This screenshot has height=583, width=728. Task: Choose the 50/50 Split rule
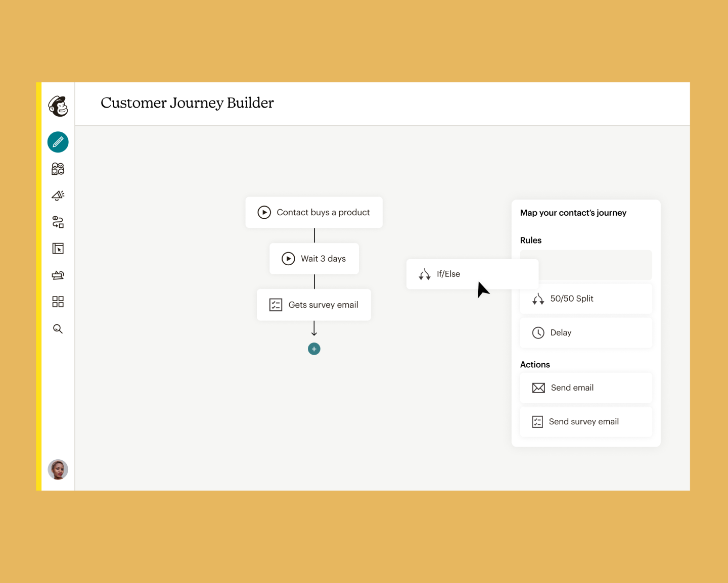pos(586,299)
